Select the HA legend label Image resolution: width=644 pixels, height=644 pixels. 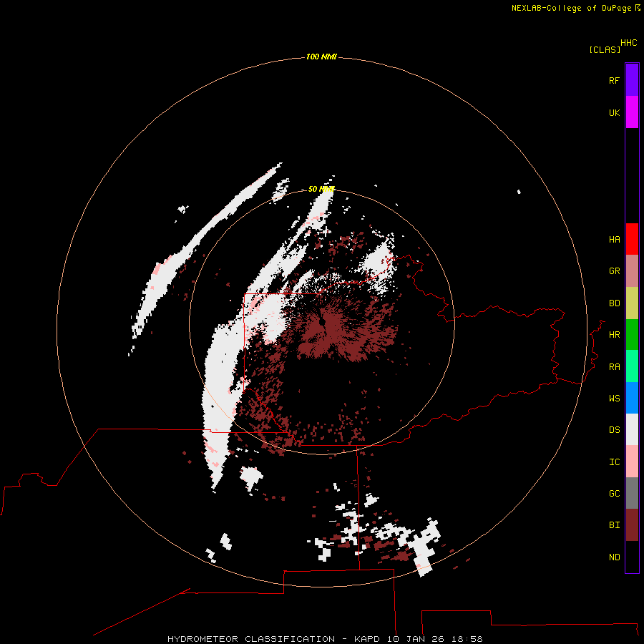tap(614, 240)
